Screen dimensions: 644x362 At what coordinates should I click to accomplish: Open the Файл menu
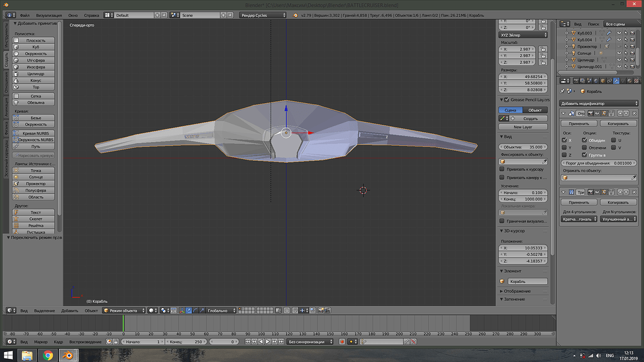click(25, 15)
